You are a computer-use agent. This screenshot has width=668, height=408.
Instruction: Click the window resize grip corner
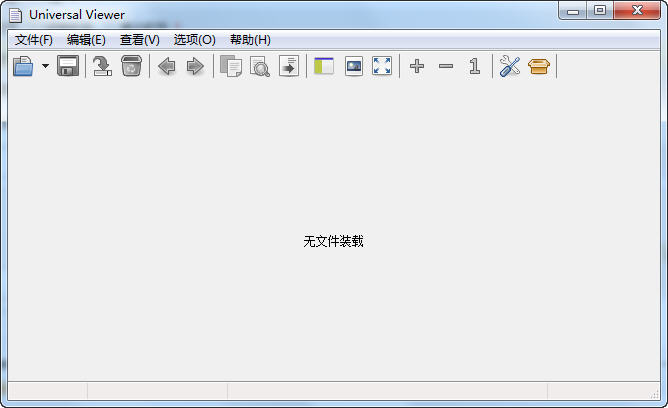[655, 395]
